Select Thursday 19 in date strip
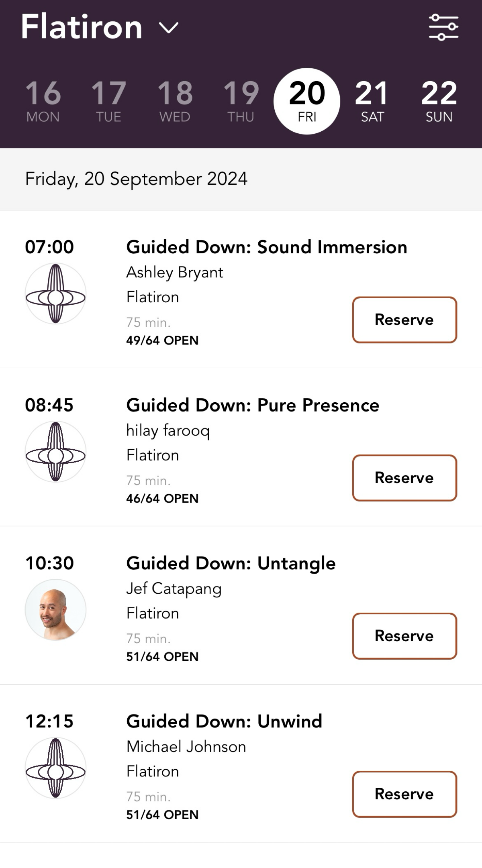Viewport: 482px width, 868px height. (241, 101)
